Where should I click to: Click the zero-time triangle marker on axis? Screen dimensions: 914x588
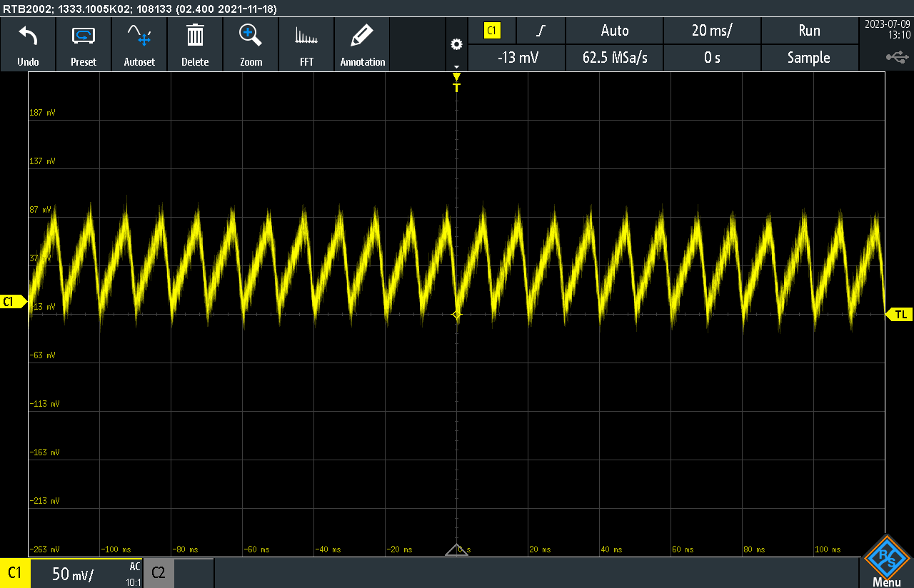point(456,549)
